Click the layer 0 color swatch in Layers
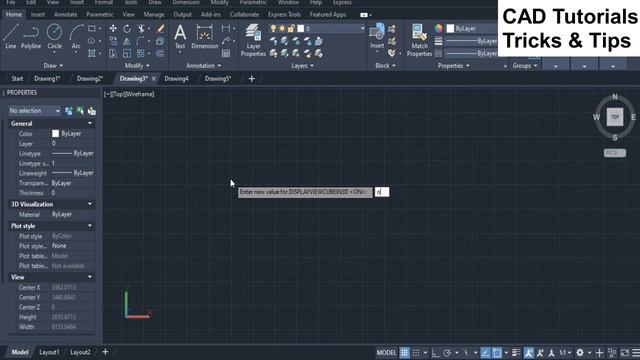 (301, 29)
